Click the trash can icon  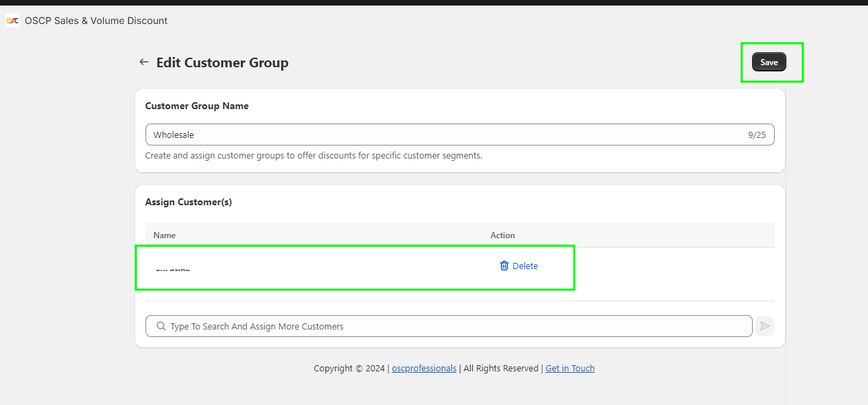(504, 266)
